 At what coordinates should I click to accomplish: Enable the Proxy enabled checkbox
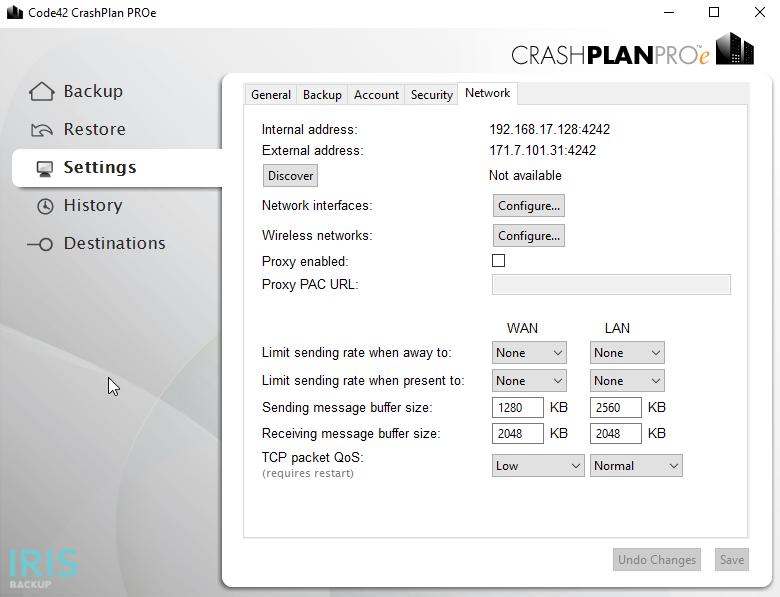498,261
